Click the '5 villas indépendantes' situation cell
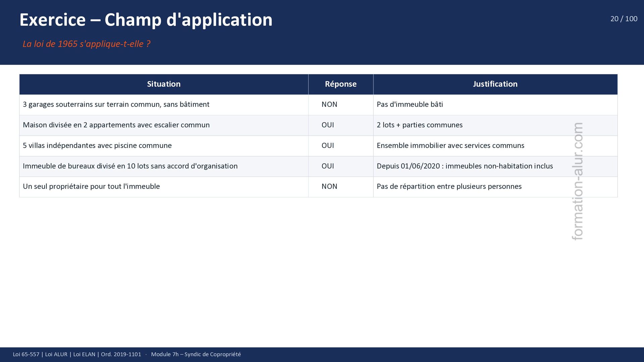 click(97, 145)
